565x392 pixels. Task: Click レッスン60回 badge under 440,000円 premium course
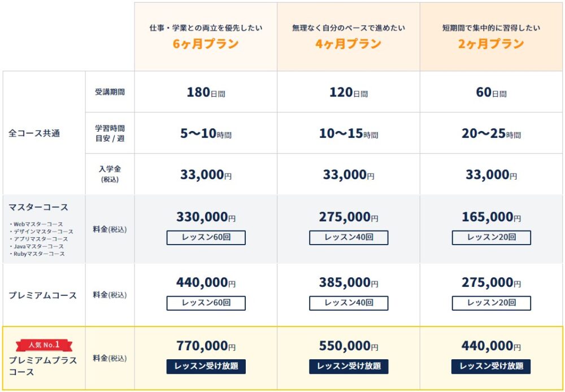click(206, 303)
